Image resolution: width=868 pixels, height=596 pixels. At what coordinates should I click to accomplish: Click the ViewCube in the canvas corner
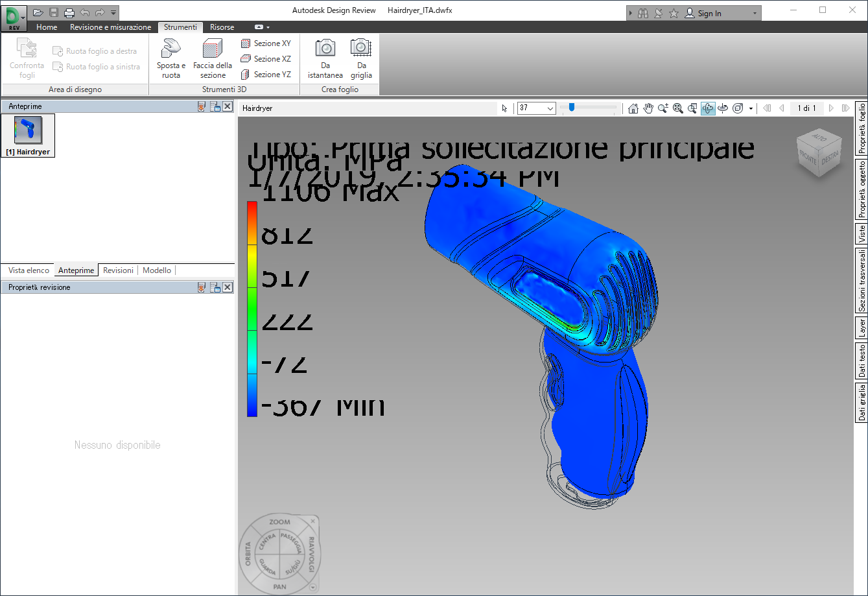tap(819, 154)
